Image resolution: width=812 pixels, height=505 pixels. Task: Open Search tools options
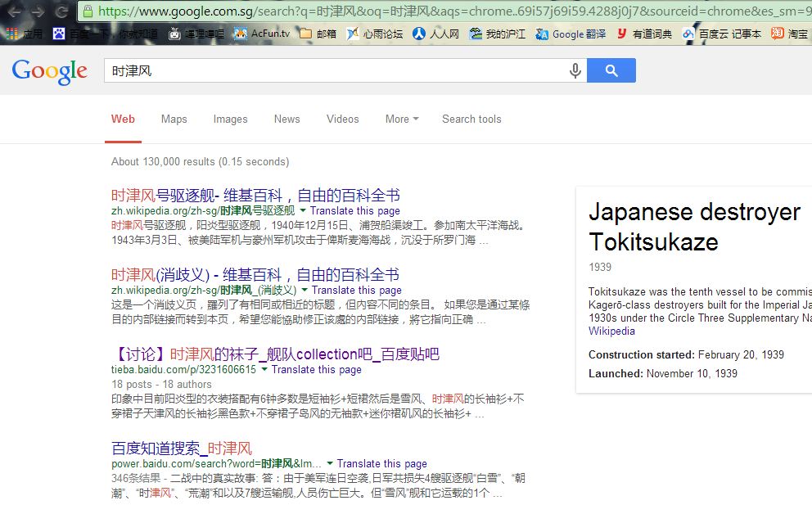471,119
